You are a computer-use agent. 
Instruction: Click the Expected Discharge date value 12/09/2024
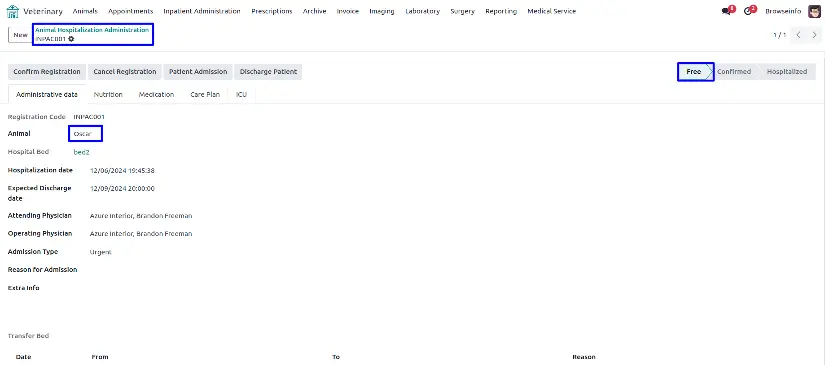pos(122,188)
